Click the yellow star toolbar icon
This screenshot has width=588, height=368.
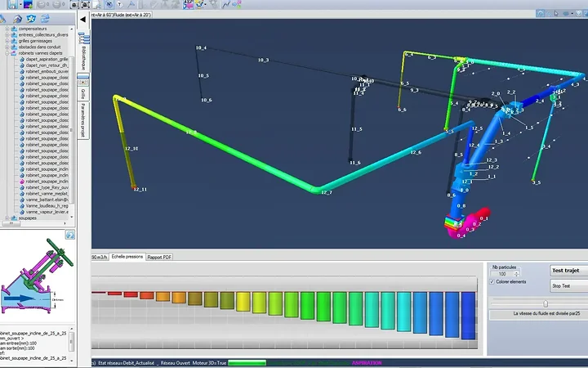tap(199, 5)
